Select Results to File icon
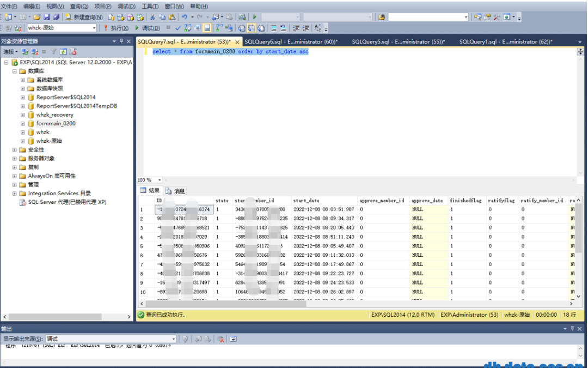 click(x=261, y=28)
